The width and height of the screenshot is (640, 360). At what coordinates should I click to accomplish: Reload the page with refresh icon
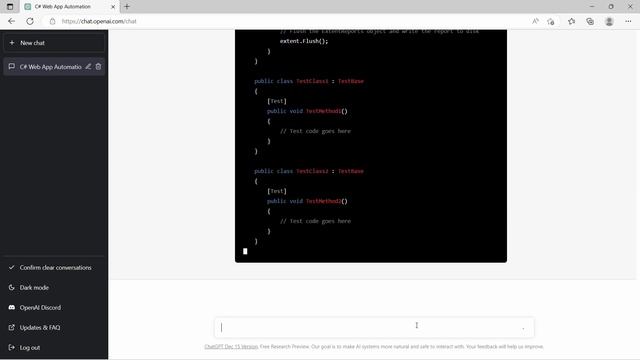click(30, 21)
